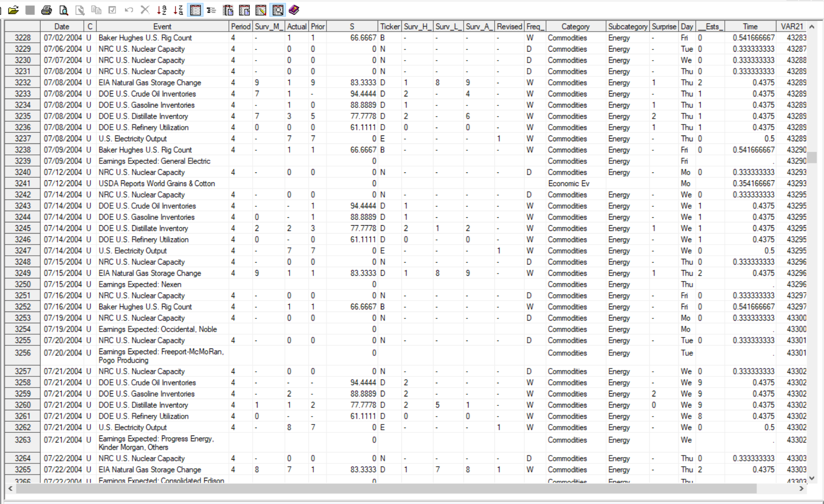Copy the selected rows
Image resolution: width=824 pixels, height=504 pixels.
(x=96, y=9)
